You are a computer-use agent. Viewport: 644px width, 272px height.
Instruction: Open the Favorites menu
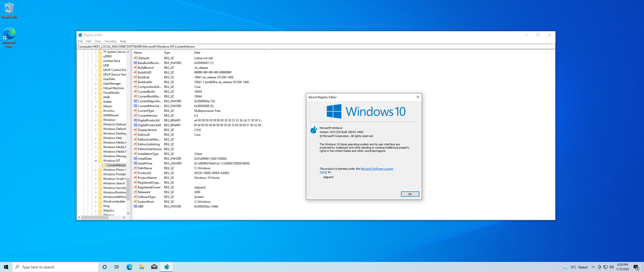coord(110,41)
